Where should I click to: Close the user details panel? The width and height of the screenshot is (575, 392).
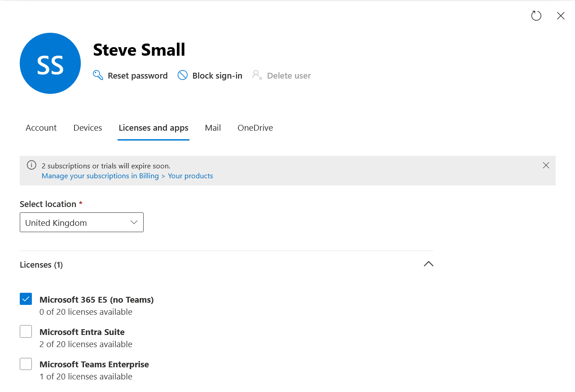561,16
